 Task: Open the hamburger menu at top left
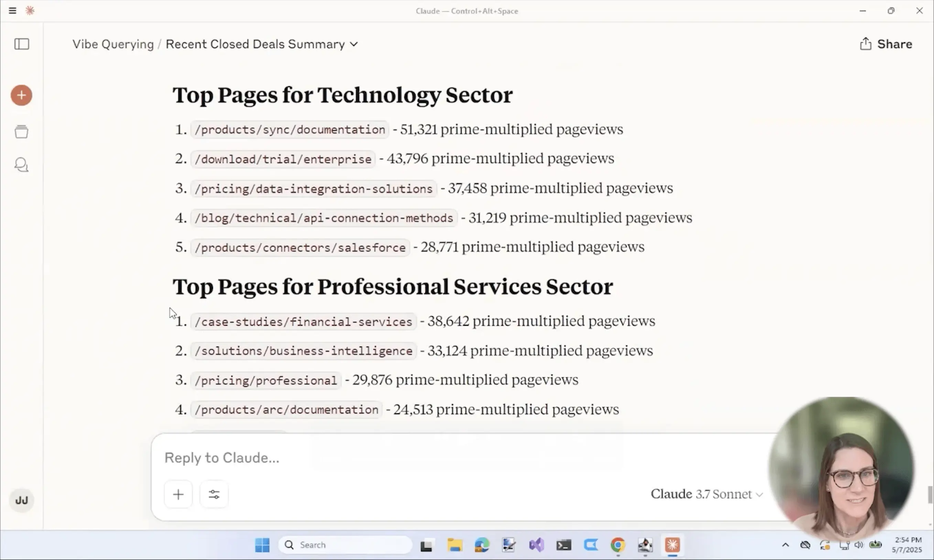coord(12,11)
